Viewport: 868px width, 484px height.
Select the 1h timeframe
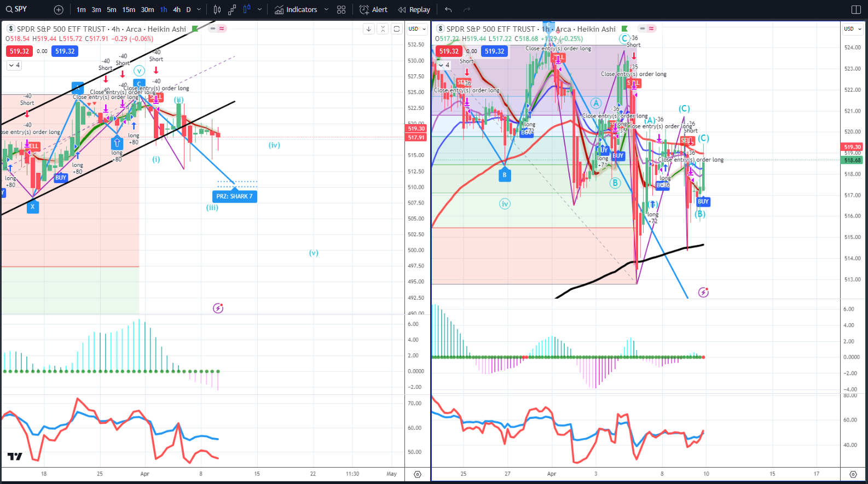point(164,10)
